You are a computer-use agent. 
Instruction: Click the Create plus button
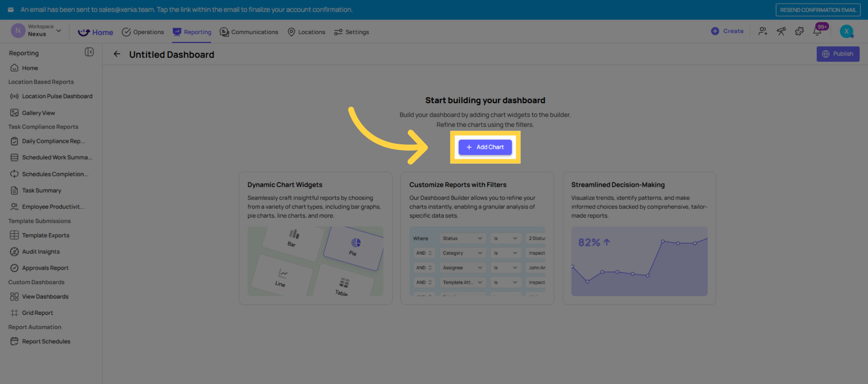pos(727,31)
